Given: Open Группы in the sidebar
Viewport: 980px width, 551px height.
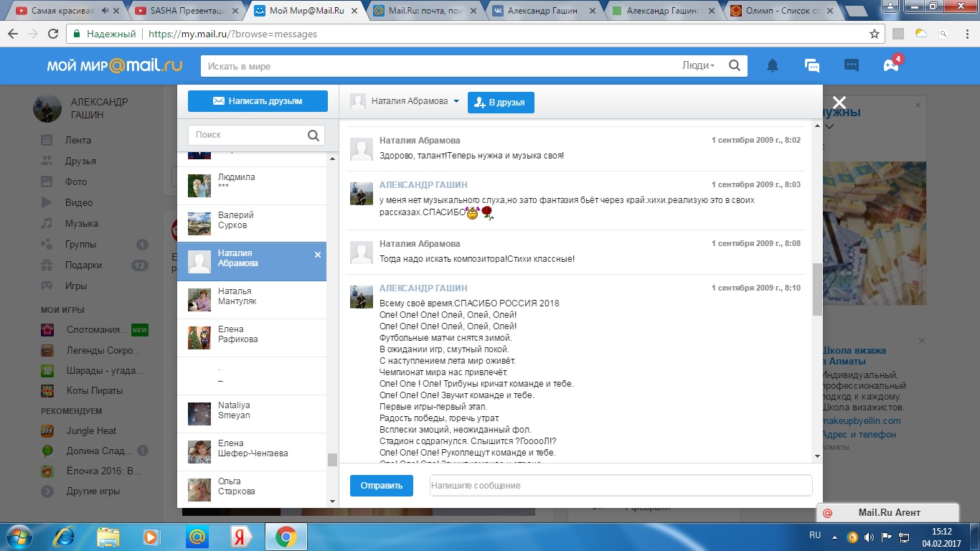Looking at the screenshot, I should click(80, 244).
